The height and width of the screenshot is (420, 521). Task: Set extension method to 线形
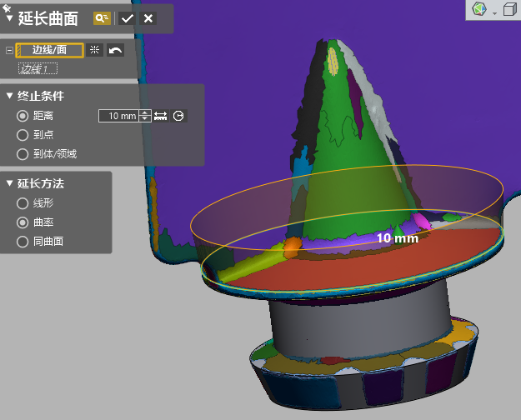click(23, 203)
